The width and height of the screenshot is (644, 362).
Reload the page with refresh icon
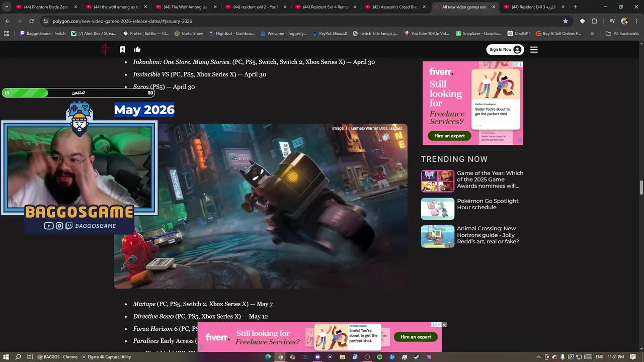pos(31,21)
